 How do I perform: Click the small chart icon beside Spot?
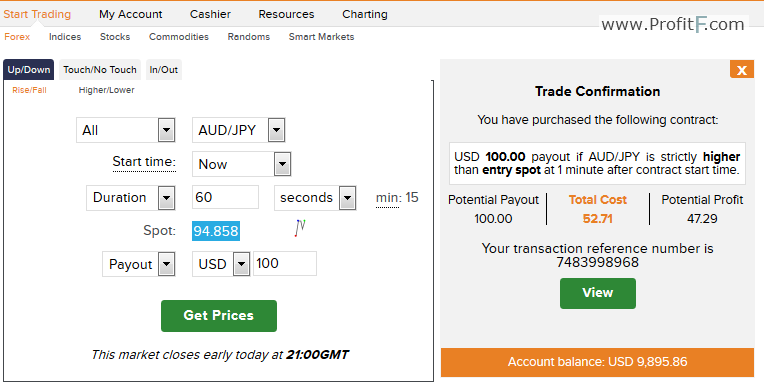300,228
